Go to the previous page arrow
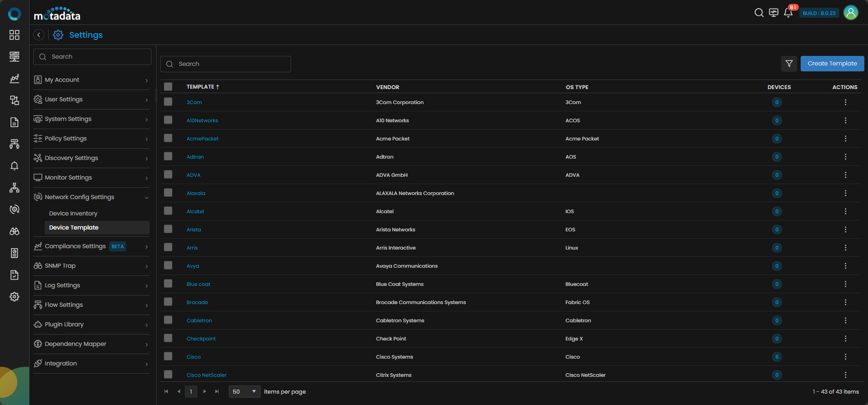 pyautogui.click(x=179, y=391)
